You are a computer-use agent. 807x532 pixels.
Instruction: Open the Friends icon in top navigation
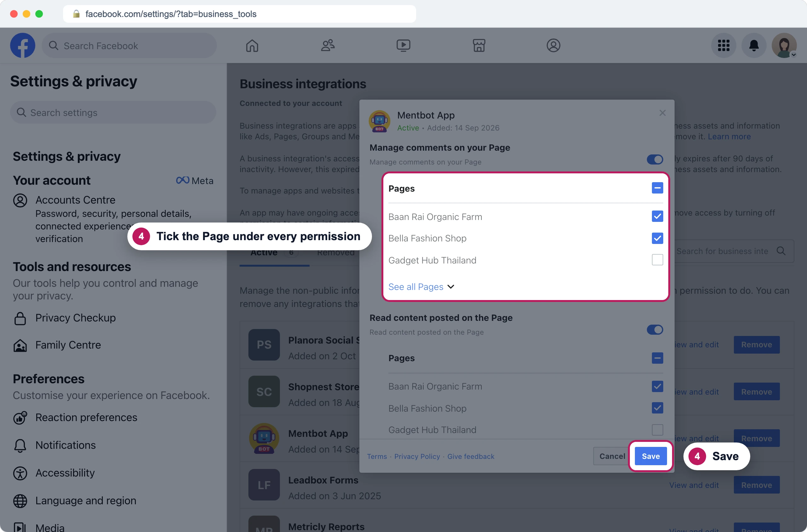pyautogui.click(x=328, y=45)
